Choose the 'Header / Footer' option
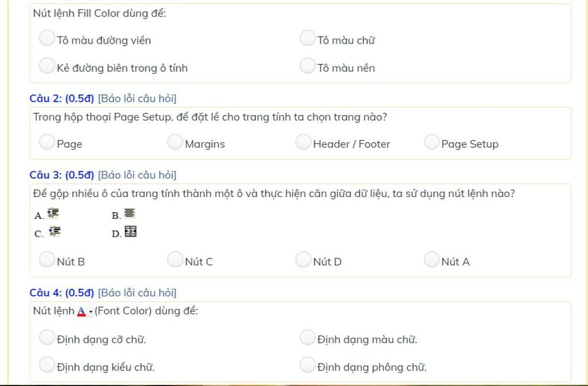This screenshot has height=386, width=588. click(x=303, y=142)
